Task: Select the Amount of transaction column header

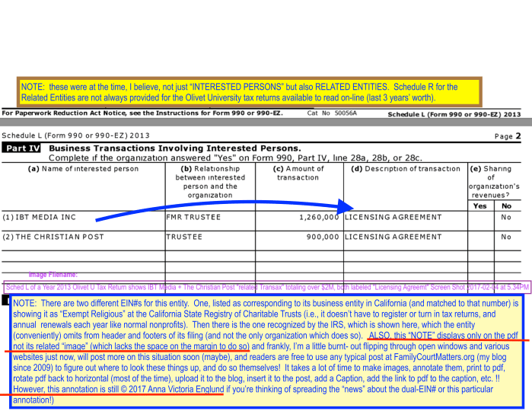Action: pos(298,173)
